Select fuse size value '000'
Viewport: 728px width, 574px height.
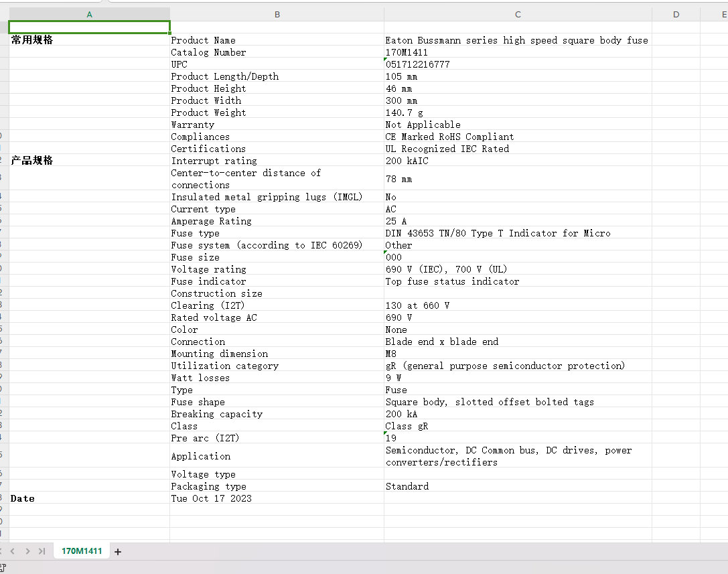tap(518, 257)
